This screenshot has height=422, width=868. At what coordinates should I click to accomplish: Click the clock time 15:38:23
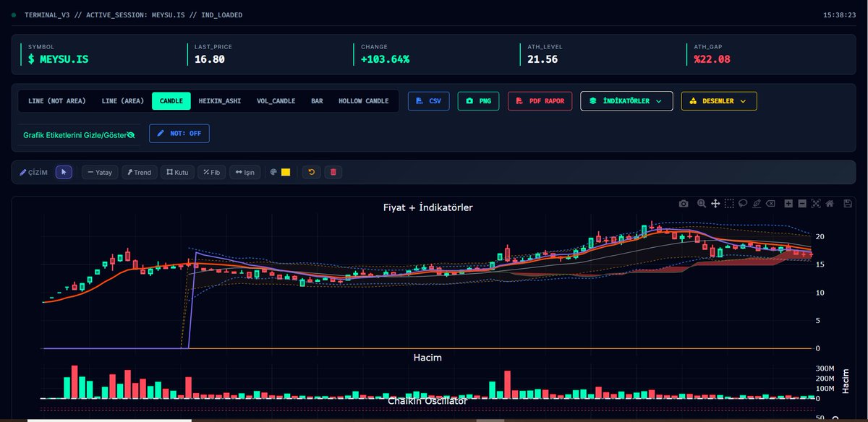click(840, 14)
